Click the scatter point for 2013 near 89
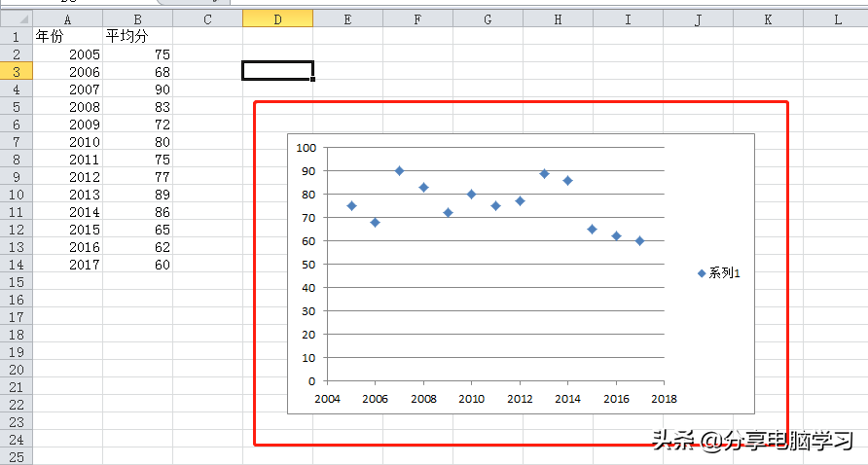The image size is (868, 465). [x=544, y=174]
